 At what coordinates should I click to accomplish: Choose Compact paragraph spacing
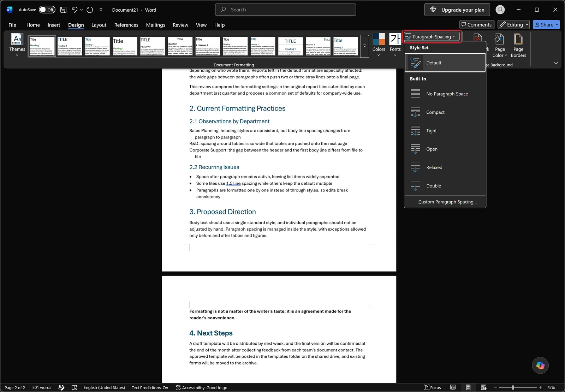[445, 112]
